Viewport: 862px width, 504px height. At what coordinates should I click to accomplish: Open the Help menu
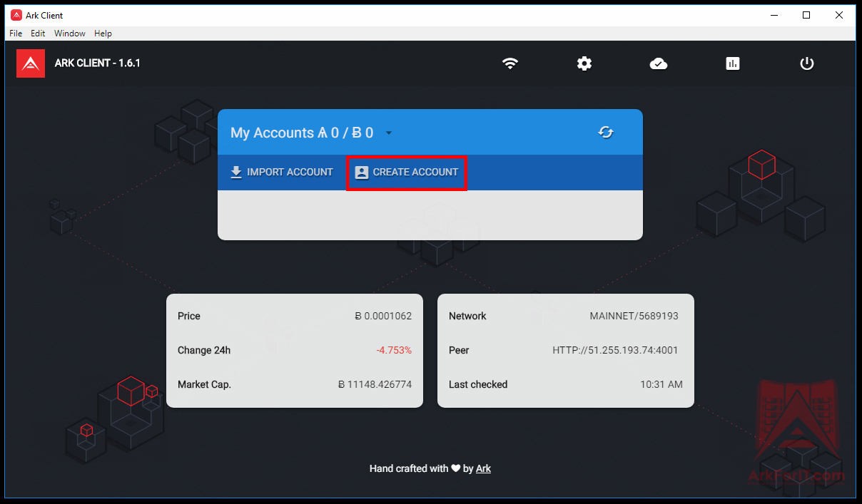[103, 34]
